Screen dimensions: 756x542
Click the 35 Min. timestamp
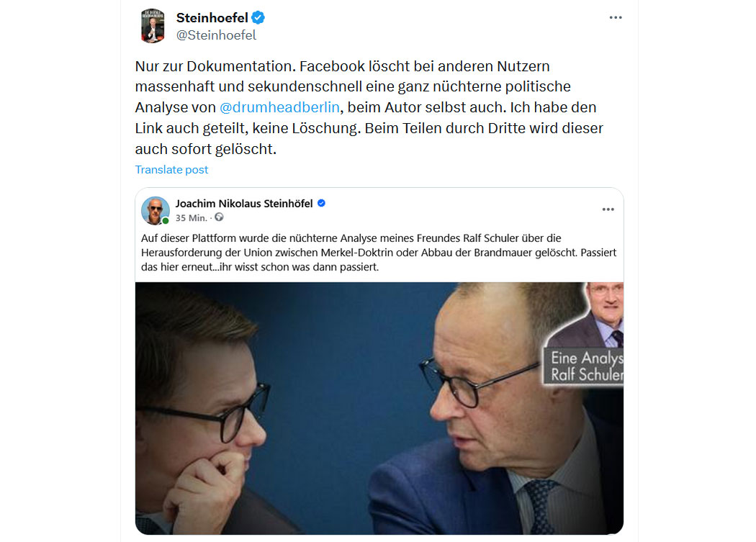point(192,218)
